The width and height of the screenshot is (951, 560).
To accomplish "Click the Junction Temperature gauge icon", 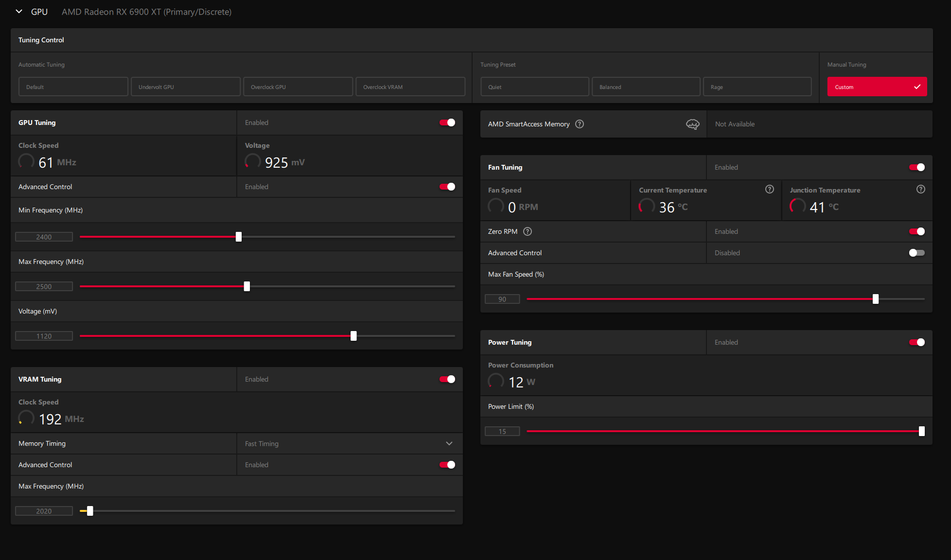I will click(798, 206).
